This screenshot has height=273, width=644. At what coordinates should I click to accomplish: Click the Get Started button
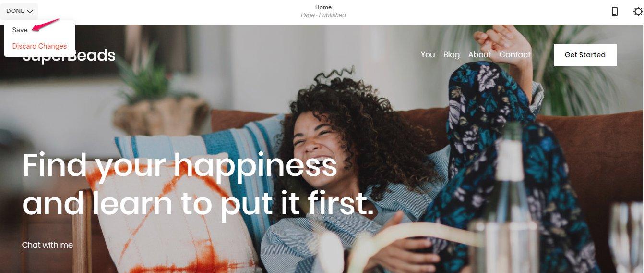(x=585, y=55)
